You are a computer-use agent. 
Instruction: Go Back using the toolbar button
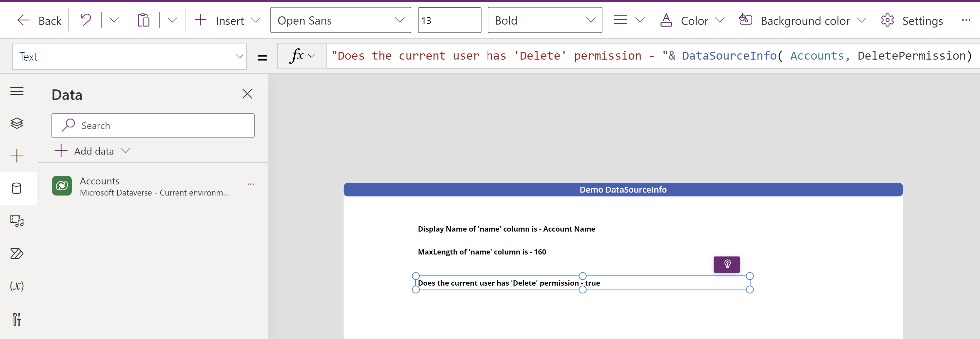click(40, 21)
